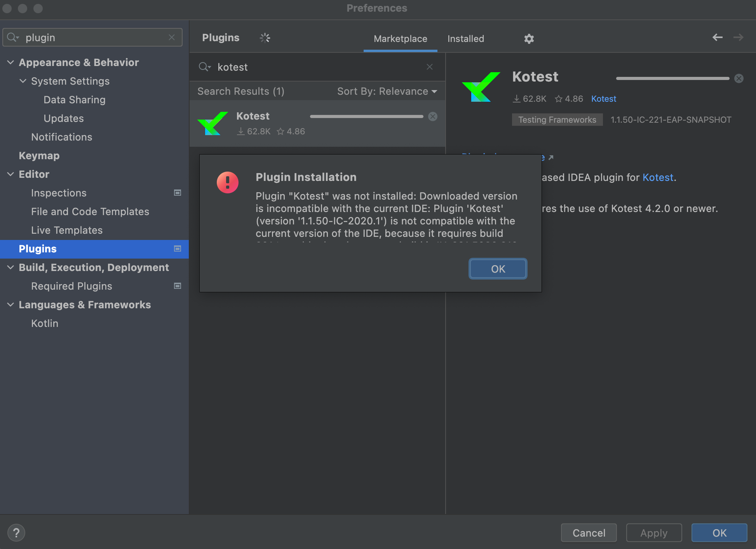756x549 pixels.
Task: Click the error icon in the dialog
Action: (228, 182)
